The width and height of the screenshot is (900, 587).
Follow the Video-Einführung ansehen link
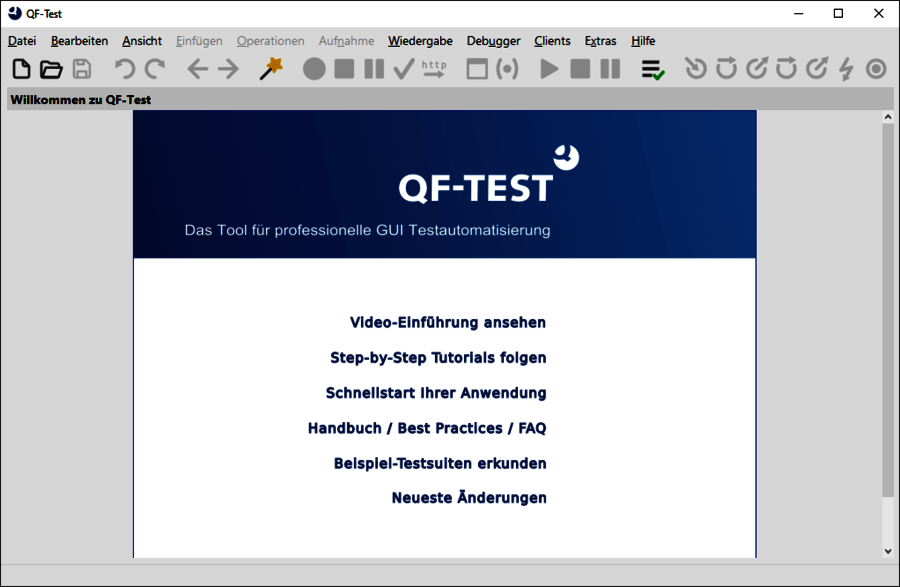click(x=448, y=322)
